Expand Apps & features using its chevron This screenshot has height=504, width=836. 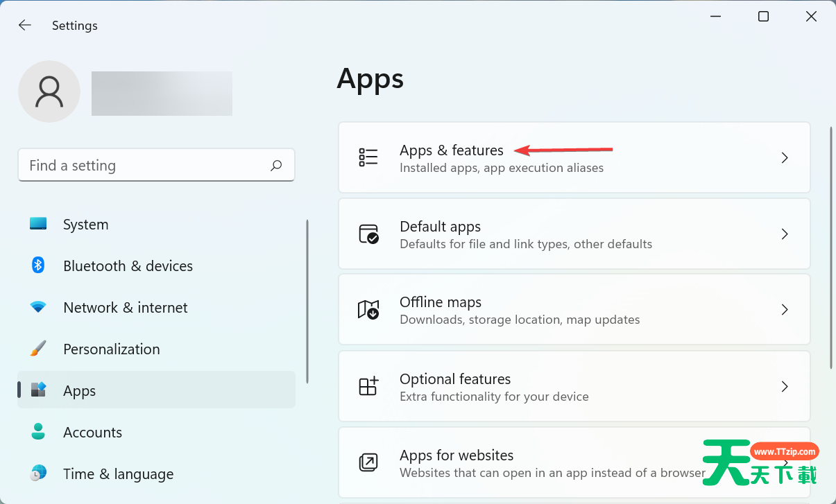(x=785, y=158)
